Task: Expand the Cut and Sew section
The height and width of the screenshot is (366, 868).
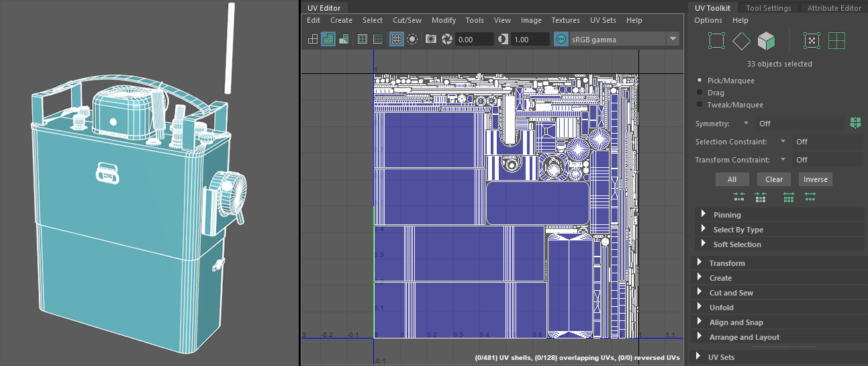Action: pyautogui.click(x=730, y=293)
